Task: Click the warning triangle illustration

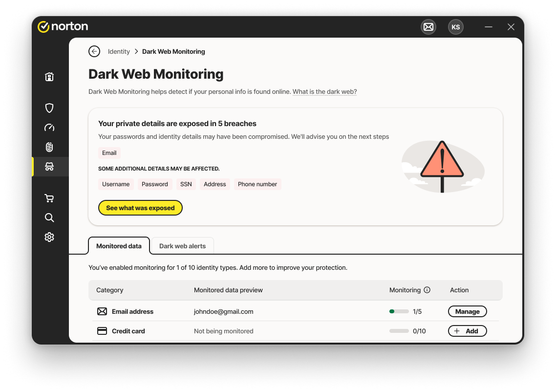Action: pos(442,166)
